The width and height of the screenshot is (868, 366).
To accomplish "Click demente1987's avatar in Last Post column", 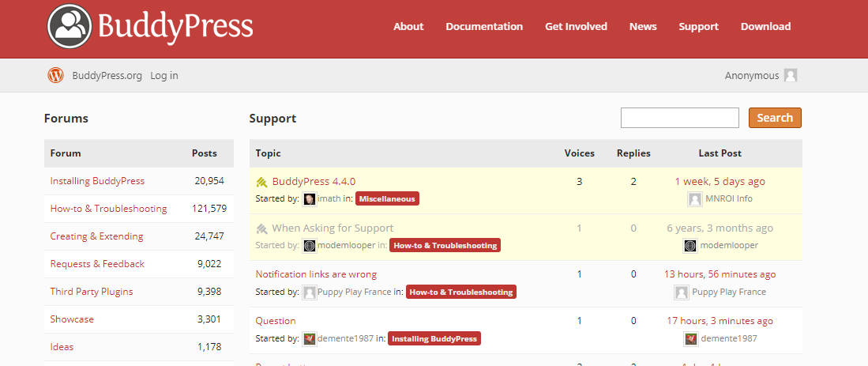I will [x=690, y=338].
